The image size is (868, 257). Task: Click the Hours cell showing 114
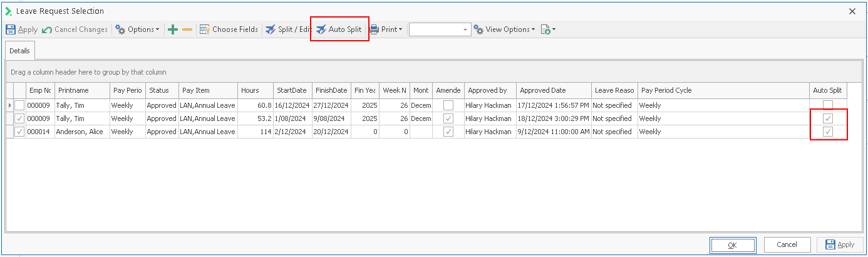(x=256, y=132)
